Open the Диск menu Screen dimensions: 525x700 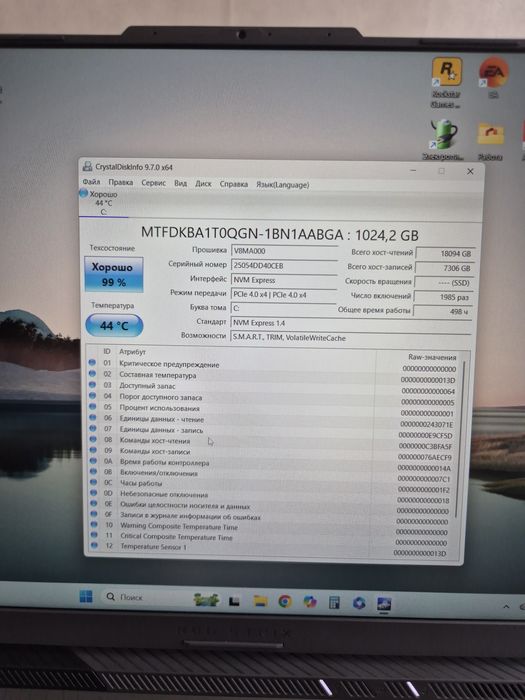click(x=203, y=183)
